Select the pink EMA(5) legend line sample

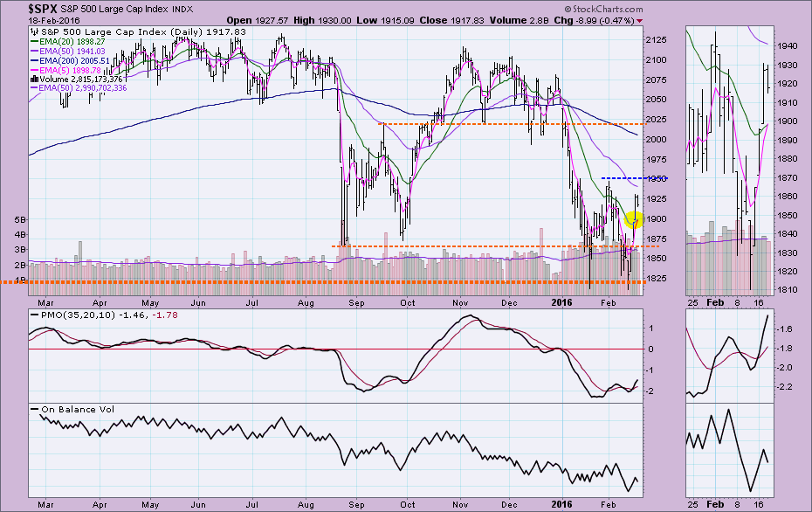click(35, 70)
